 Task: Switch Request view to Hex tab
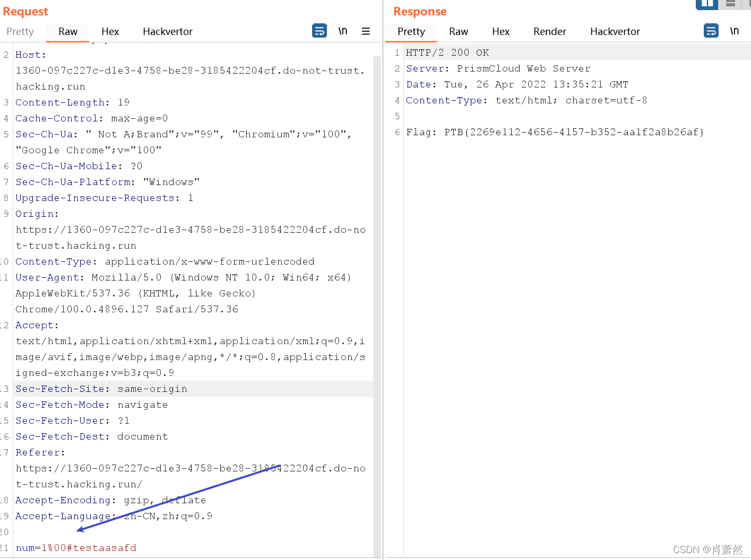[x=110, y=31]
